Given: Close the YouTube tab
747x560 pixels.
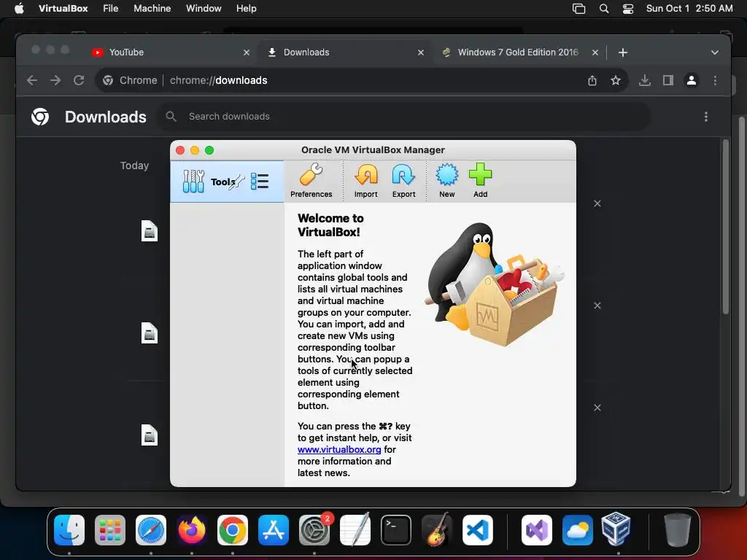Looking at the screenshot, I should 247,52.
